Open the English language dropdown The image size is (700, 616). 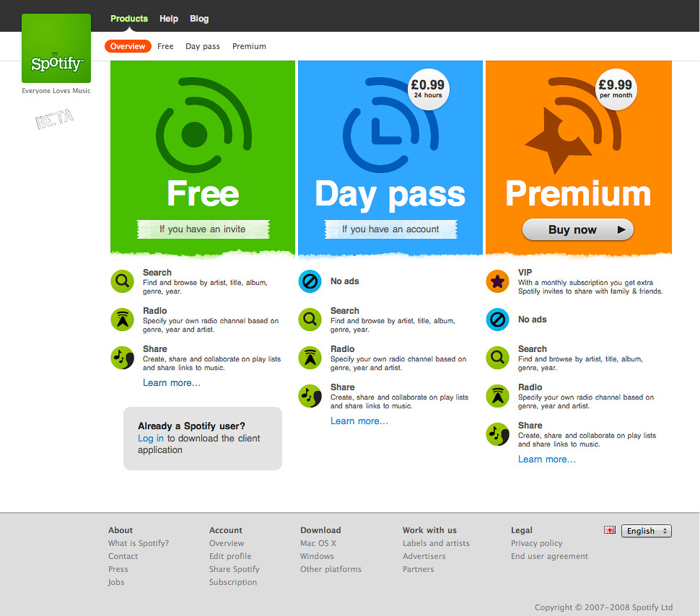pyautogui.click(x=646, y=531)
